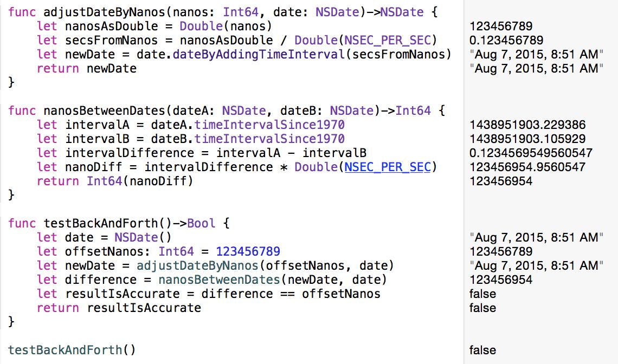Select result 123456954 beside 'let difference' line
618x364 pixels.
tap(501, 279)
